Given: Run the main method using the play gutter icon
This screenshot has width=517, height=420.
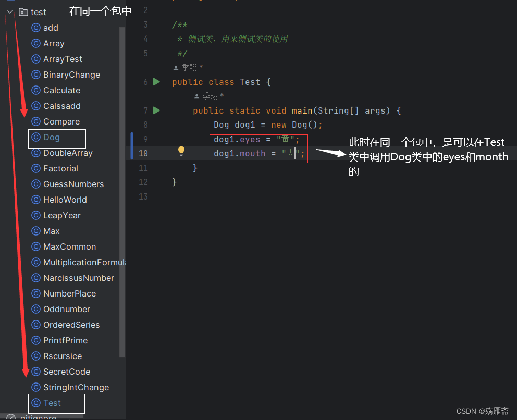Looking at the screenshot, I should [156, 110].
